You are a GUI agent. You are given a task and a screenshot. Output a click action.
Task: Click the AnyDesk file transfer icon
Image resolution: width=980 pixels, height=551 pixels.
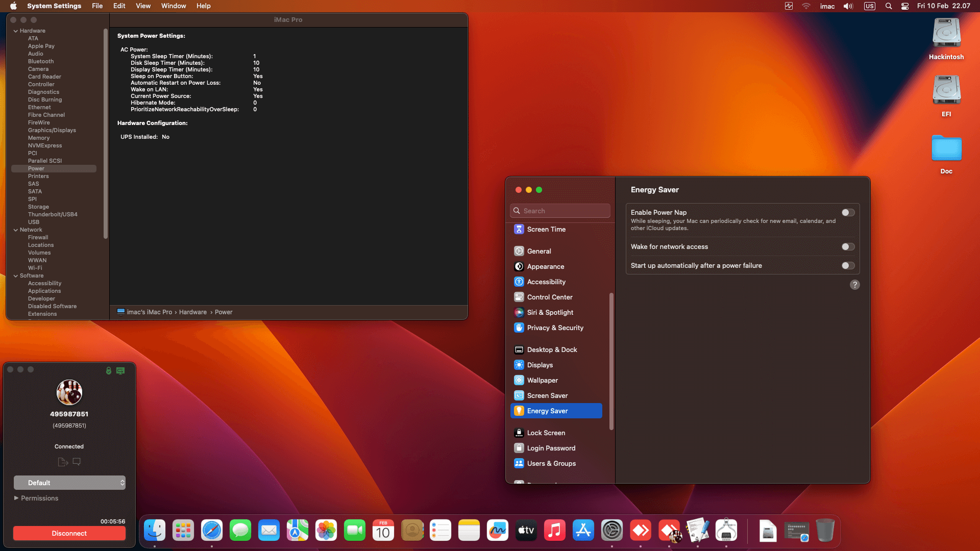pos(63,462)
